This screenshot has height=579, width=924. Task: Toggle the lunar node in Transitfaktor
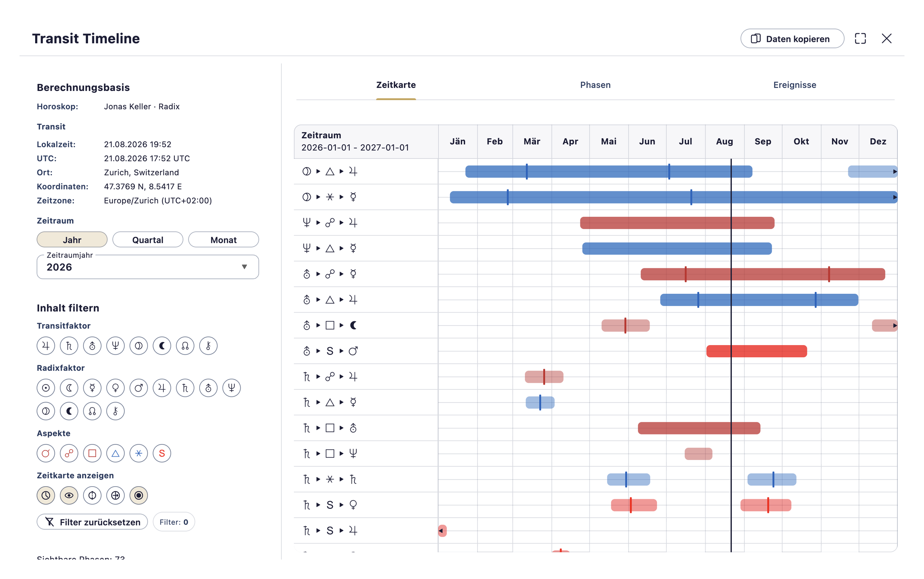185,346
